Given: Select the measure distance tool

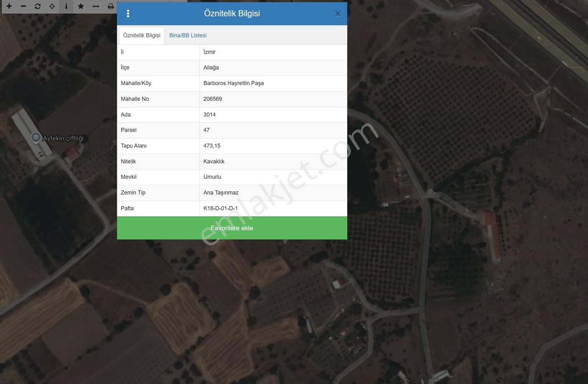Looking at the screenshot, I should 96,6.
